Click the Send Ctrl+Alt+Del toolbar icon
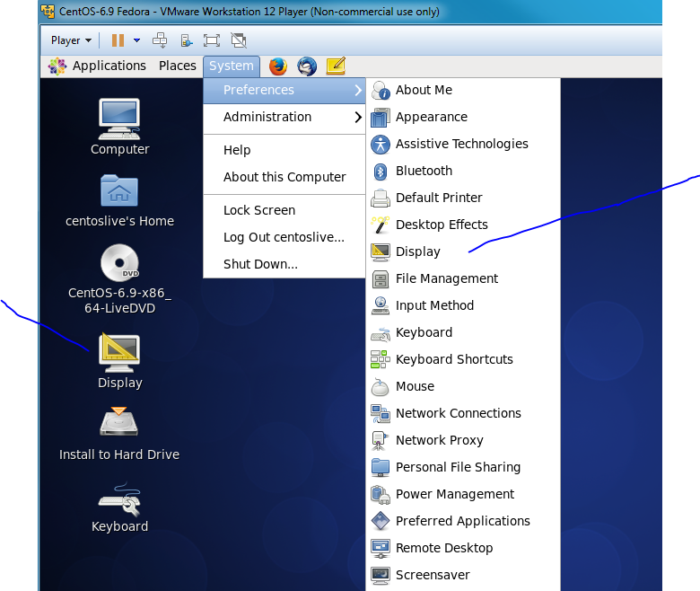 [x=160, y=40]
